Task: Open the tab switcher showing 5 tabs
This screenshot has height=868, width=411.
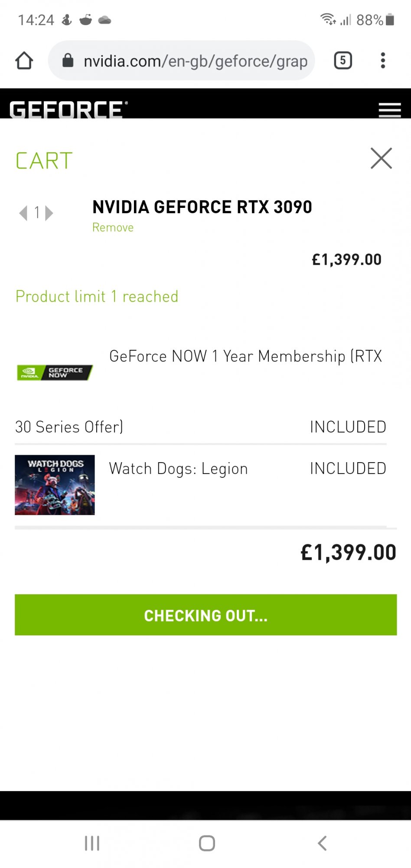Action: point(342,60)
